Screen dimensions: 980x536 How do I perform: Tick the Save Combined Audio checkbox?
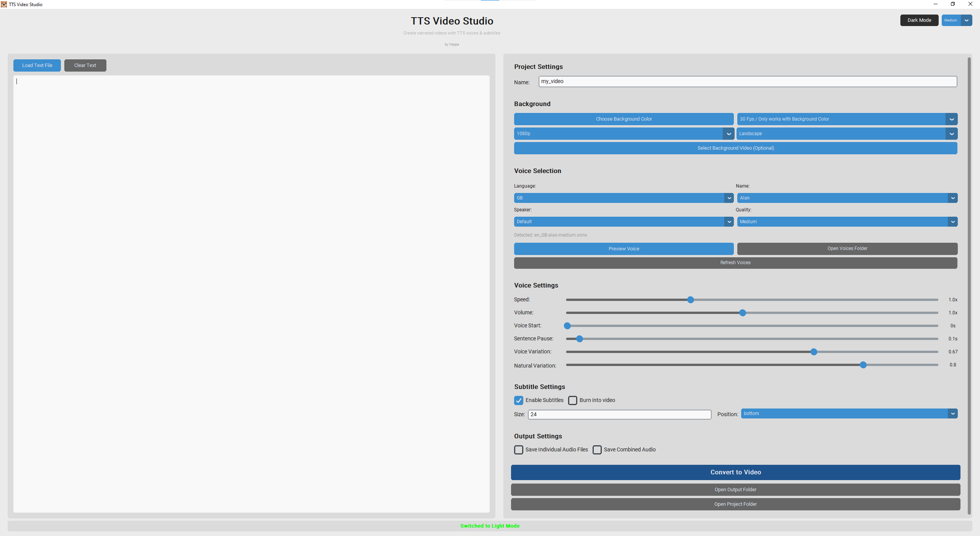(597, 450)
